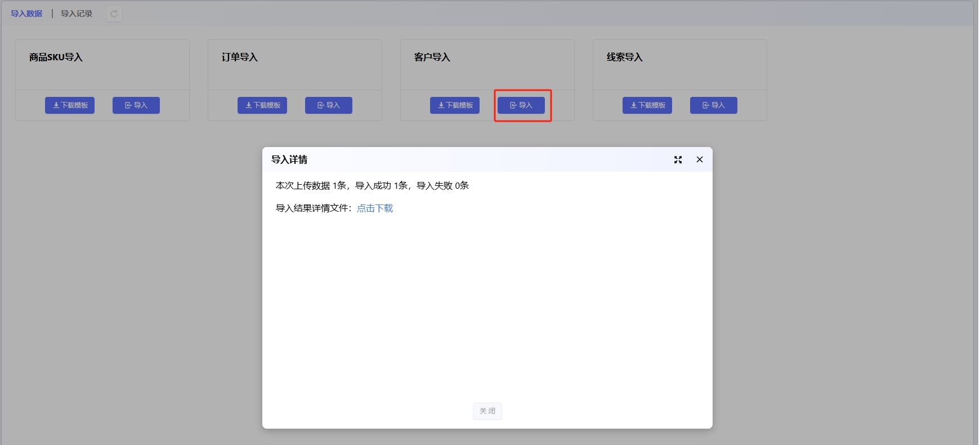Select the 导入数据 tab
Viewport: 980px width, 445px height.
click(26, 14)
